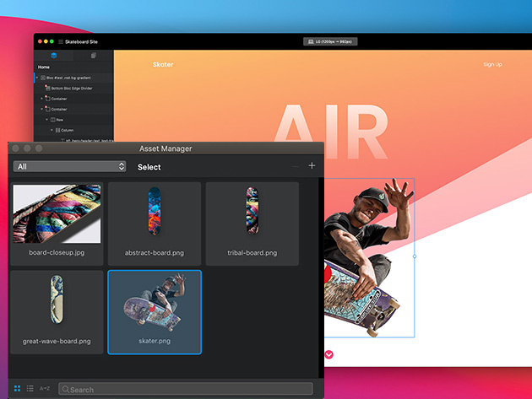Click the skater.png file name
The width and height of the screenshot is (532, 399).
pyautogui.click(x=155, y=341)
